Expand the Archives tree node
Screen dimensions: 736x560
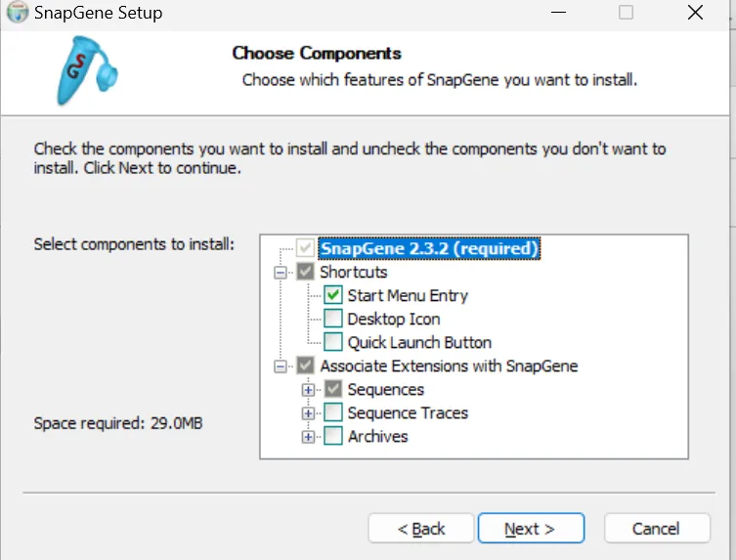[309, 437]
